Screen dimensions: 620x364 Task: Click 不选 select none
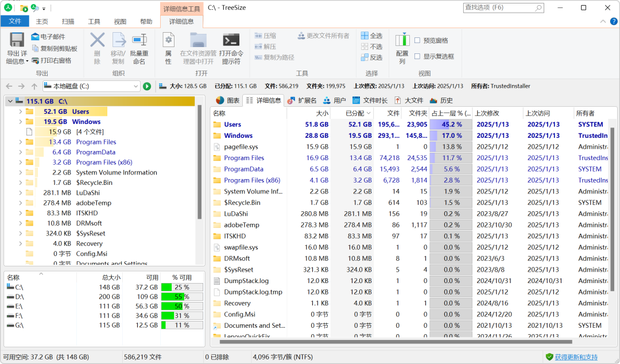pos(371,47)
